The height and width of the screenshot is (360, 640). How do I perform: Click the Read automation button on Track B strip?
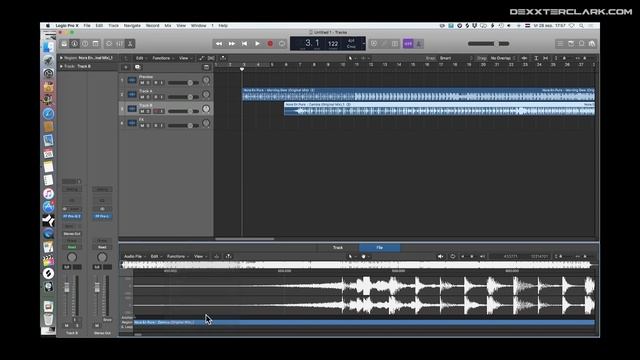72,247
